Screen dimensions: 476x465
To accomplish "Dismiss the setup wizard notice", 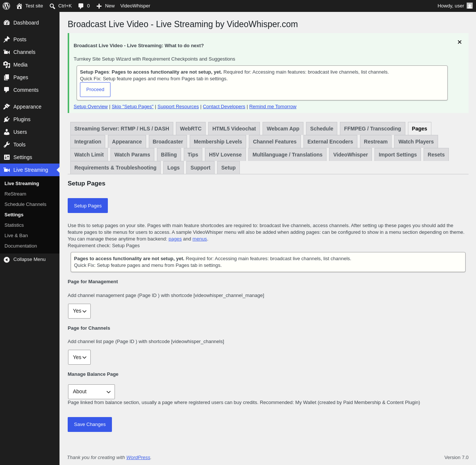I will tap(460, 42).
